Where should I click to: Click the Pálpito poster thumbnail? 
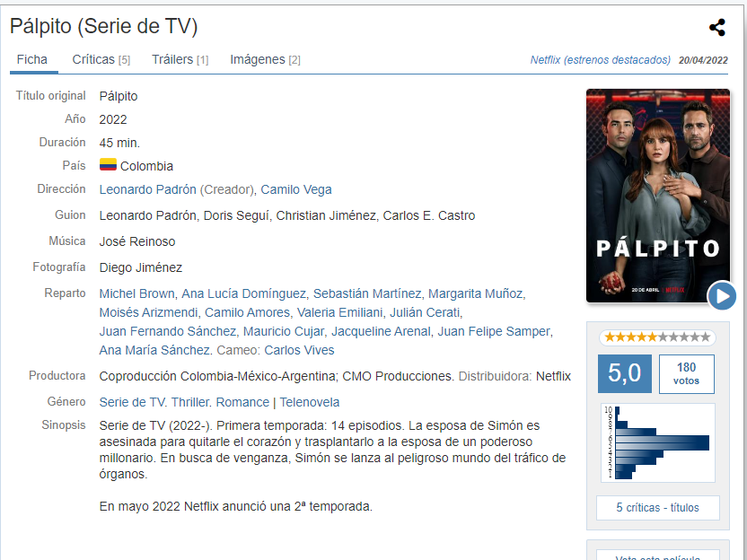(x=657, y=196)
